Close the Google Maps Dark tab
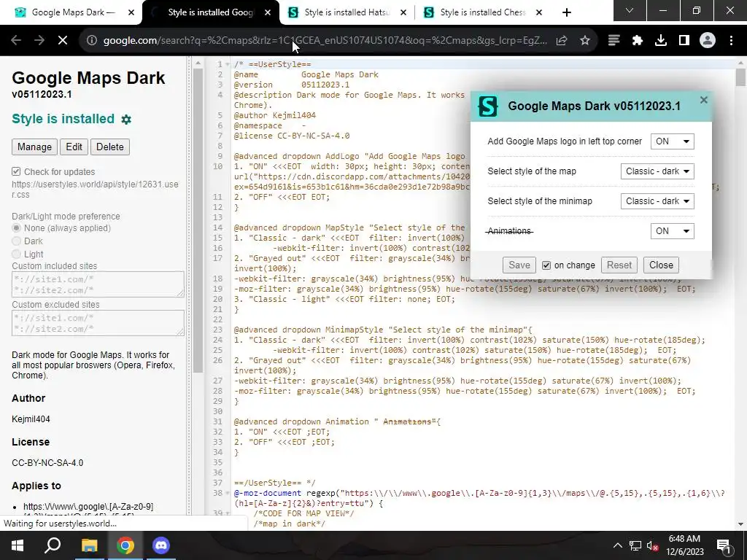Viewport: 747px width, 560px height. pyautogui.click(x=131, y=12)
